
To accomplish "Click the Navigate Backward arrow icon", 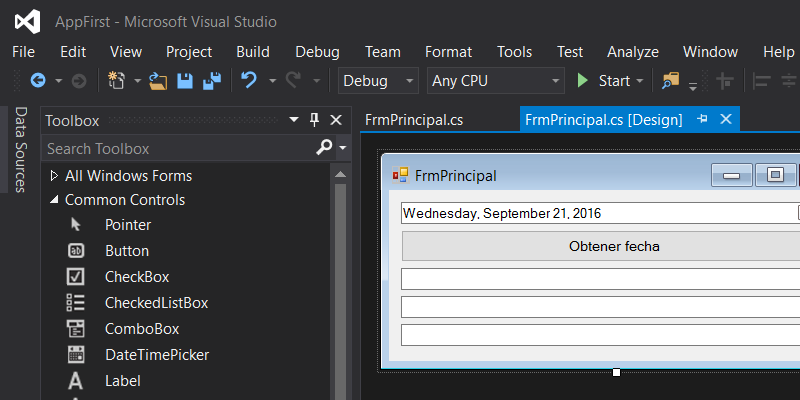I will (x=38, y=81).
